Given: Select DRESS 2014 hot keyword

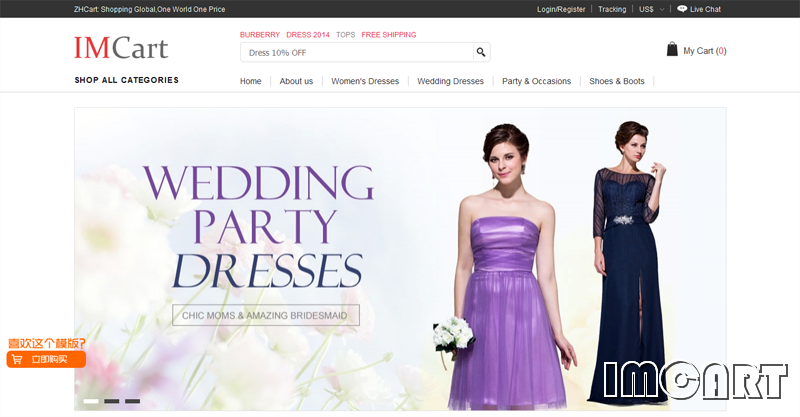Looking at the screenshot, I should 308,35.
